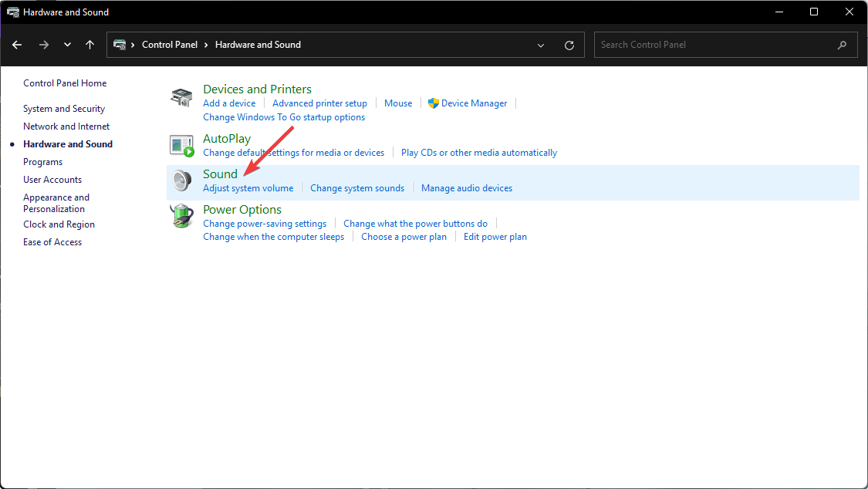Open Ease of Access category
The image size is (868, 489).
click(x=52, y=241)
